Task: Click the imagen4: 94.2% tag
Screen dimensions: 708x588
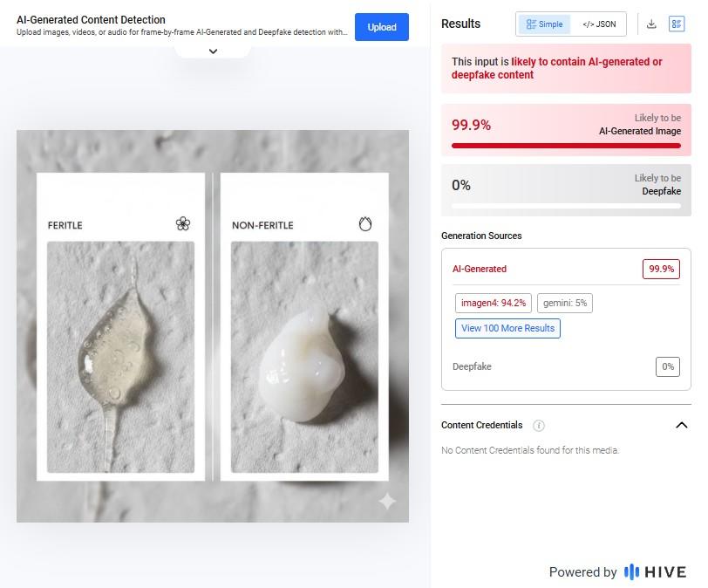Action: [494, 303]
